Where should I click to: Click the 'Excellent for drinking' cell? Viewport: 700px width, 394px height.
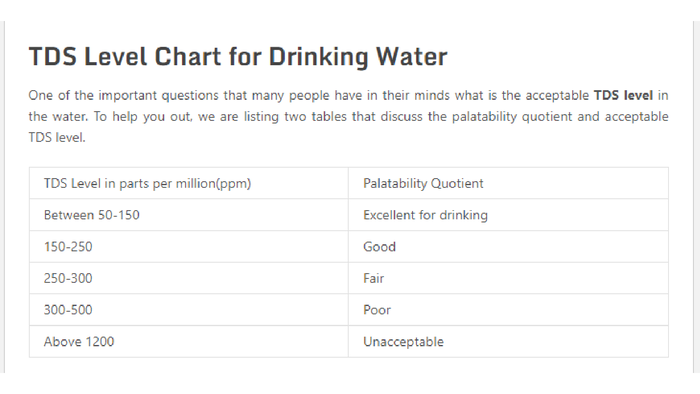click(x=508, y=215)
